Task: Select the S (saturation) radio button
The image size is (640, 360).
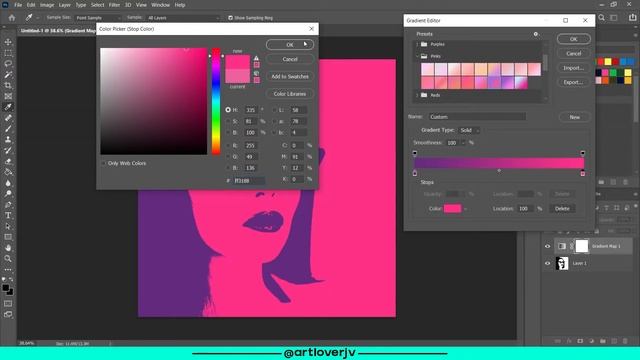Action: click(228, 121)
